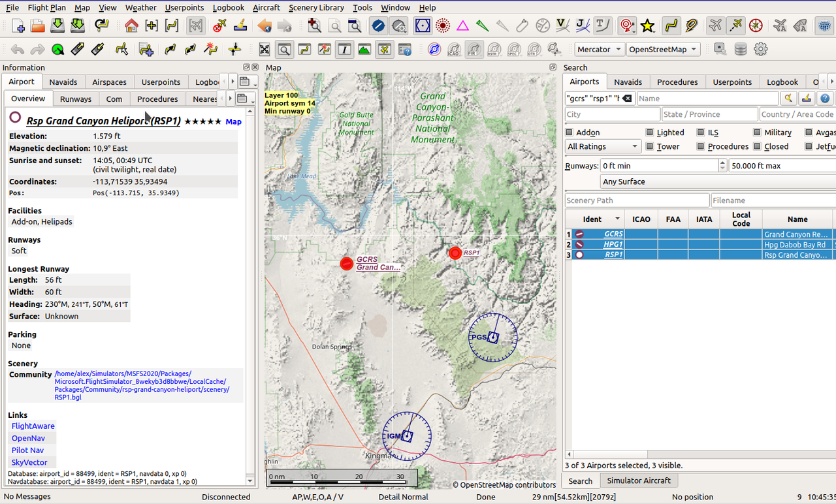Viewport: 836px width, 504px height.
Task: Toggle waypoints magenta triangle icon
Action: [x=462, y=26]
